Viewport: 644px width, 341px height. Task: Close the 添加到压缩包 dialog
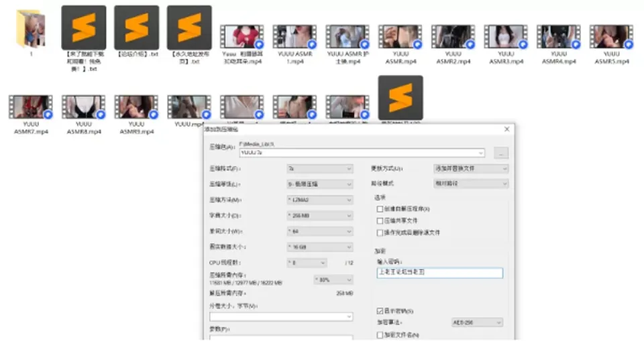tap(507, 129)
